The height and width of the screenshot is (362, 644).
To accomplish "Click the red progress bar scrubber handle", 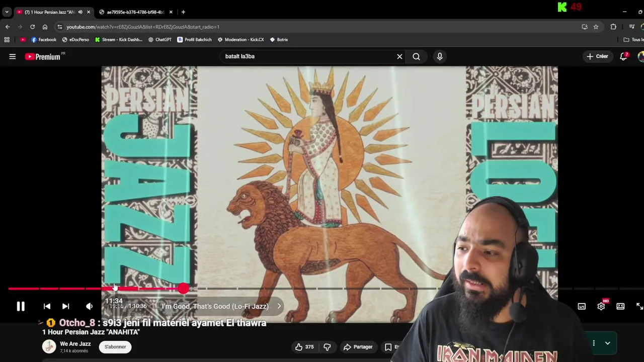I will [183, 288].
